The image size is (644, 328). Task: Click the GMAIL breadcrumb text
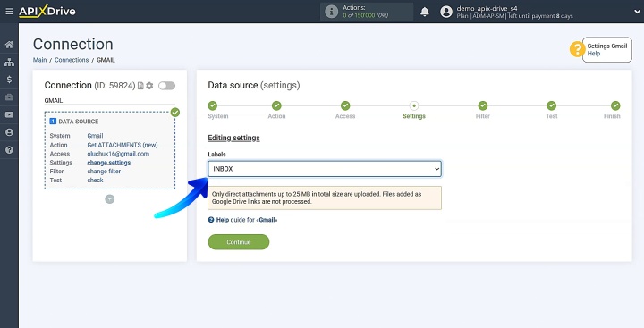106,60
